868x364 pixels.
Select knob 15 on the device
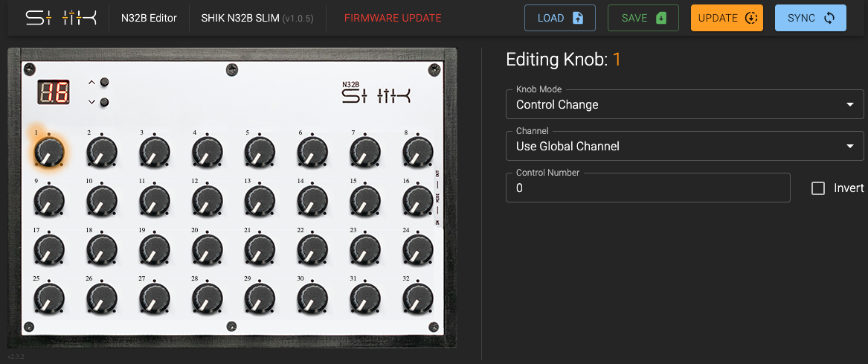point(365,200)
